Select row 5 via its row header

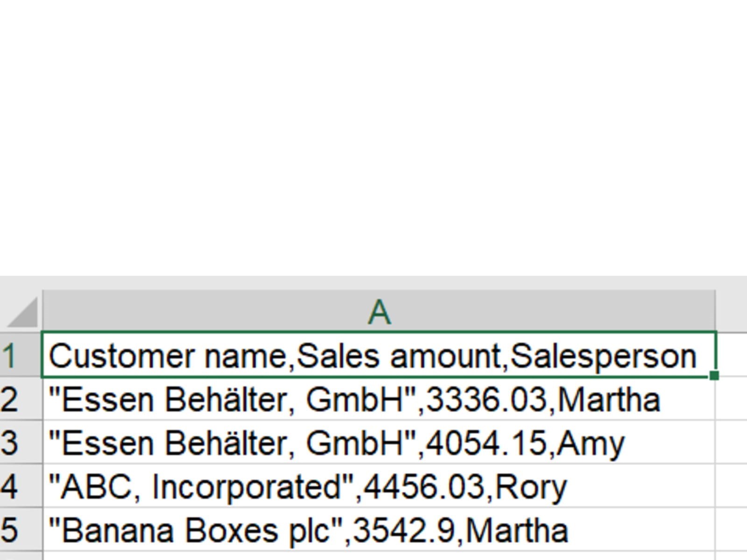(x=10, y=530)
